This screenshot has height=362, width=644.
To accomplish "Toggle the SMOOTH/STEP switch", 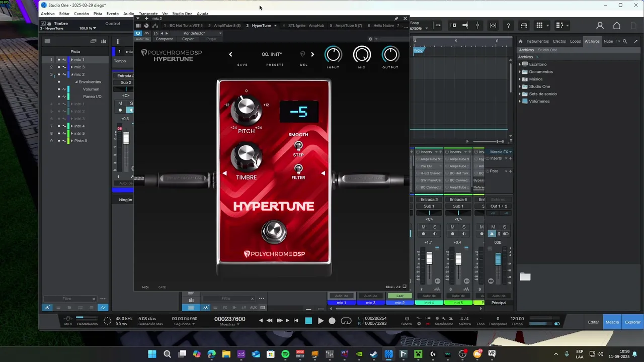I will click(x=298, y=145).
